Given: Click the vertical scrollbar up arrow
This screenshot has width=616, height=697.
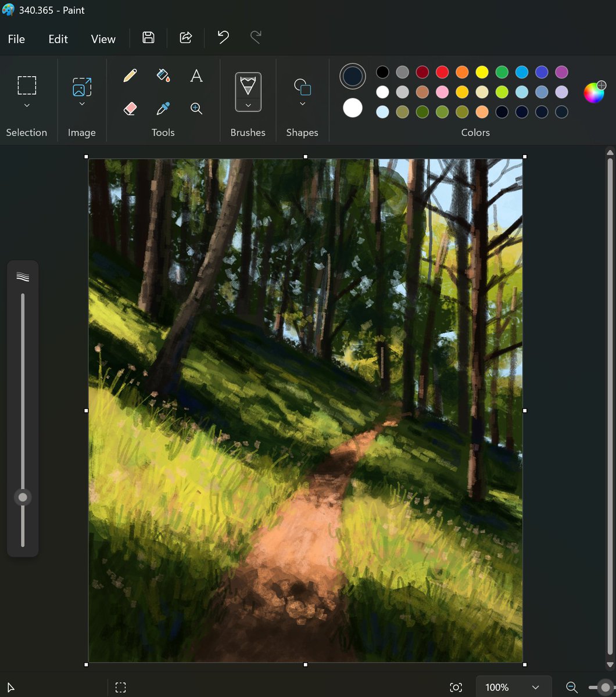Looking at the screenshot, I should [x=610, y=153].
